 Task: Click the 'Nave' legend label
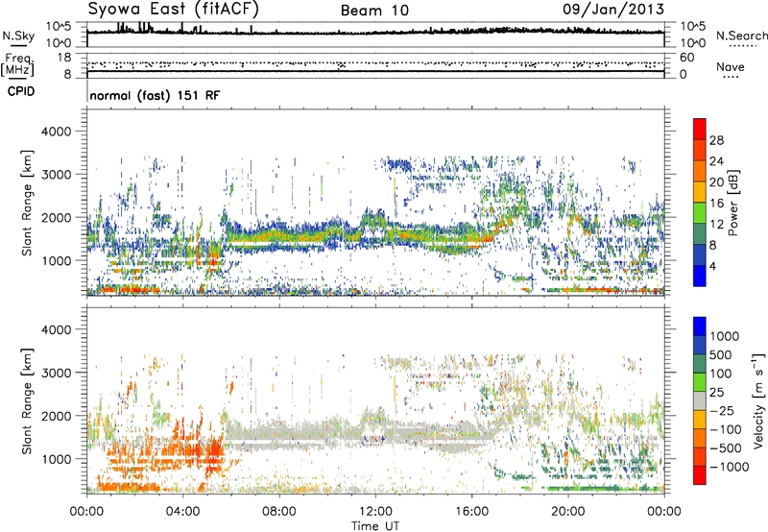[x=731, y=67]
